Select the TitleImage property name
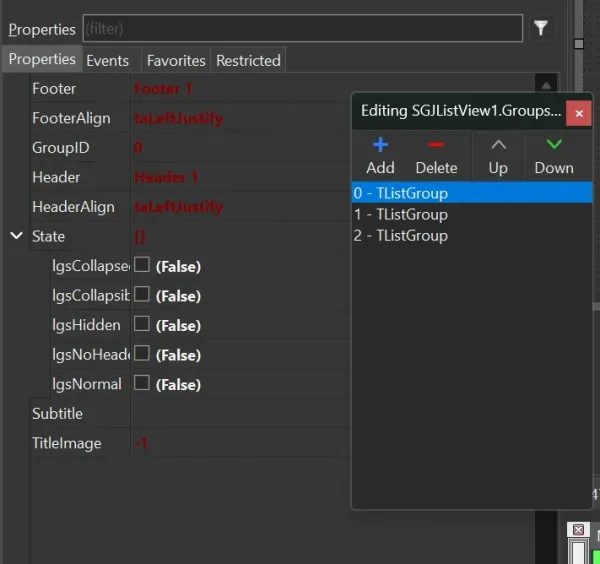The image size is (600, 564). pos(67,443)
